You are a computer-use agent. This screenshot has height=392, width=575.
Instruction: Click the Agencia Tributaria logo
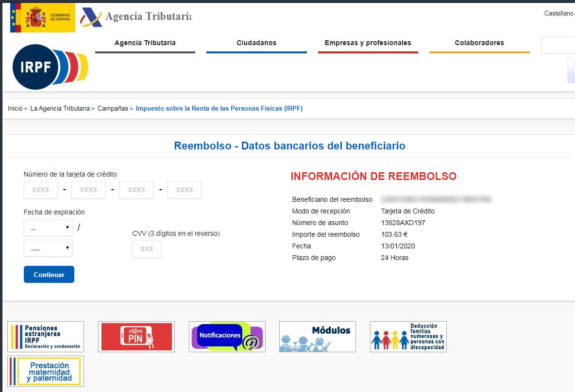[136, 17]
